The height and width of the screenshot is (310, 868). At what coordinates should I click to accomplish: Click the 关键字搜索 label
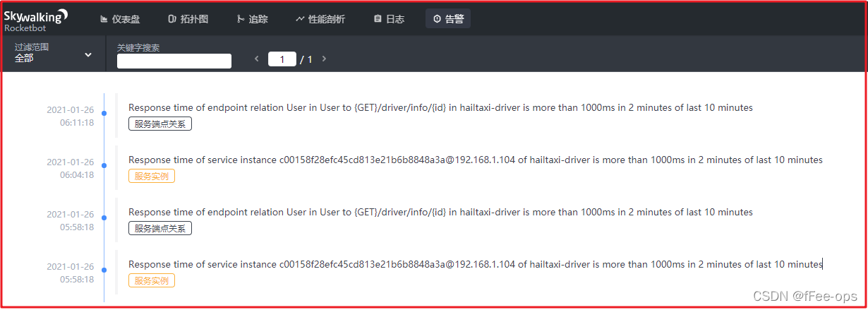[138, 47]
